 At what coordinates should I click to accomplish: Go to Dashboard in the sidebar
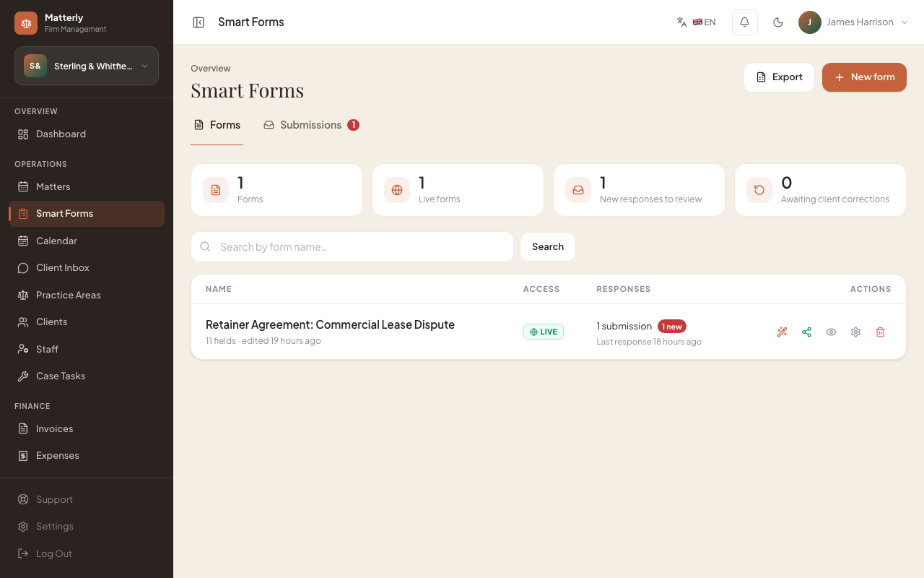87,134
